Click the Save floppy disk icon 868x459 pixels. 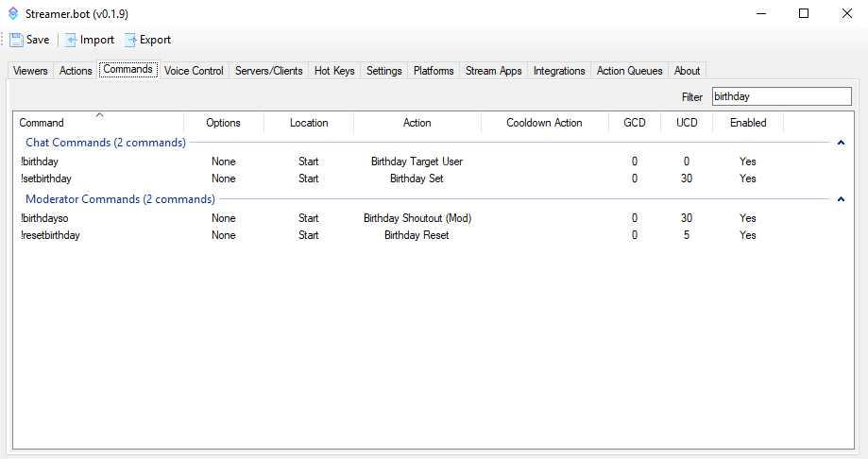(16, 40)
